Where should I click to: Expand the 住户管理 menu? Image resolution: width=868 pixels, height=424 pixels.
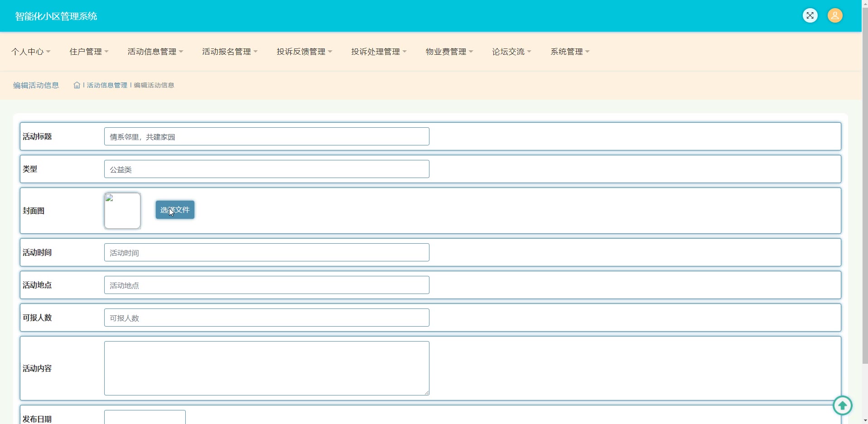[x=89, y=52]
